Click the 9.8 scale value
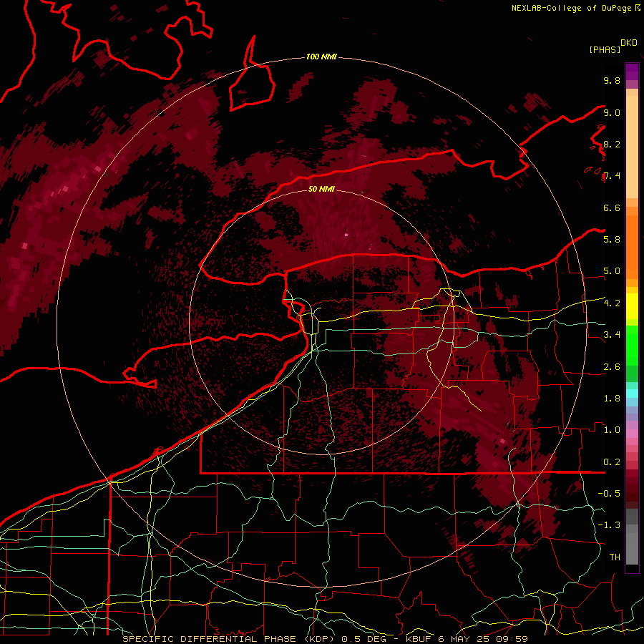 612,80
